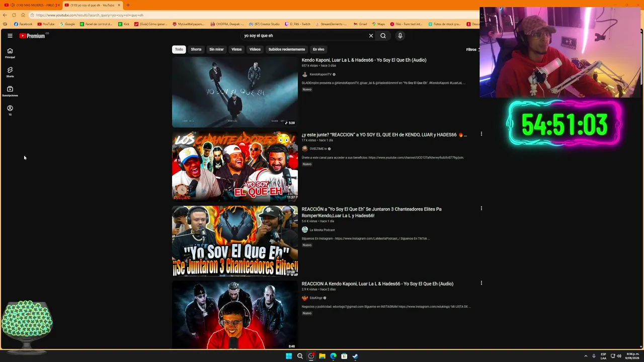Select the Shorts filter chip

[x=196, y=49]
